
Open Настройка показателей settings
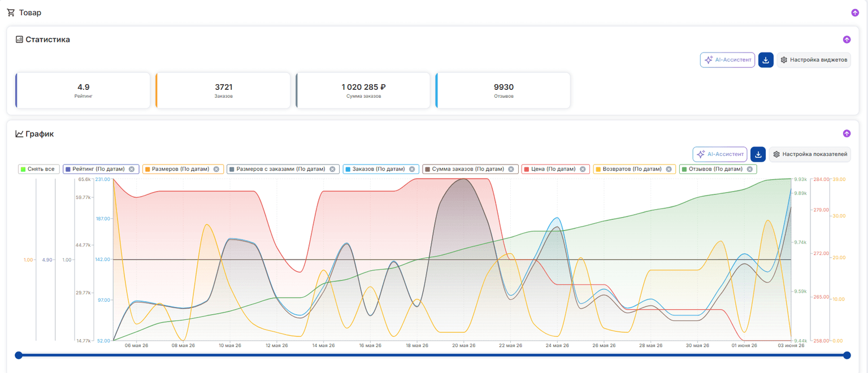[810, 154]
